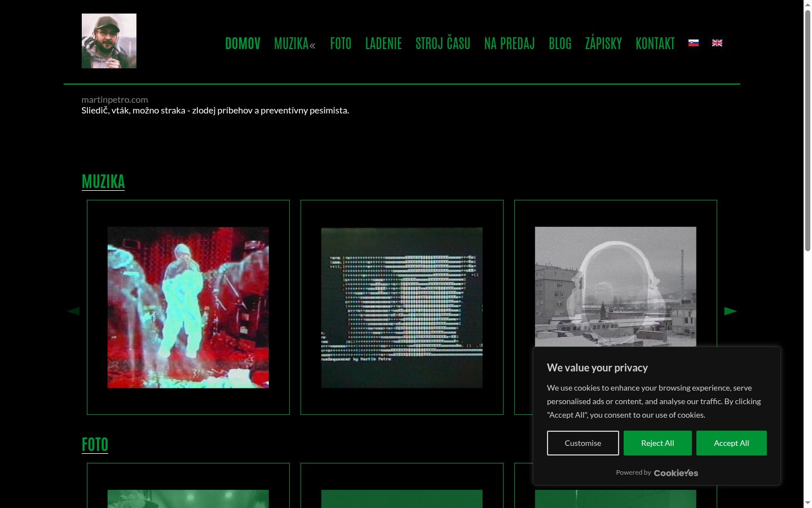
Task: Expand the Muzika submenu chevron
Action: [x=312, y=46]
